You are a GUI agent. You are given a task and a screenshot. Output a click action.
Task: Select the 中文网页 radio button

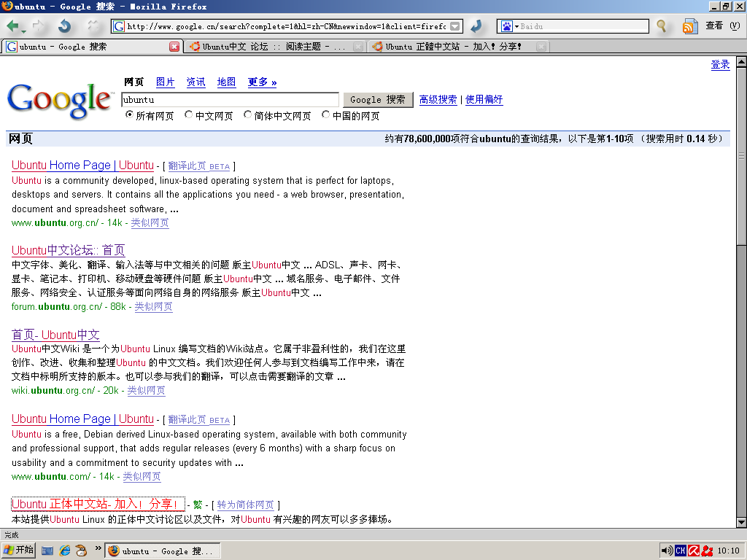[x=189, y=114]
